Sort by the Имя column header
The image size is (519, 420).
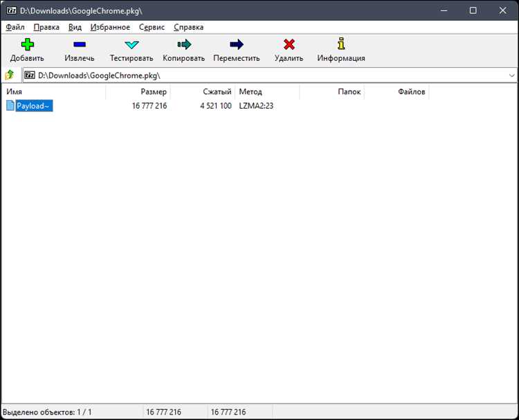53,91
